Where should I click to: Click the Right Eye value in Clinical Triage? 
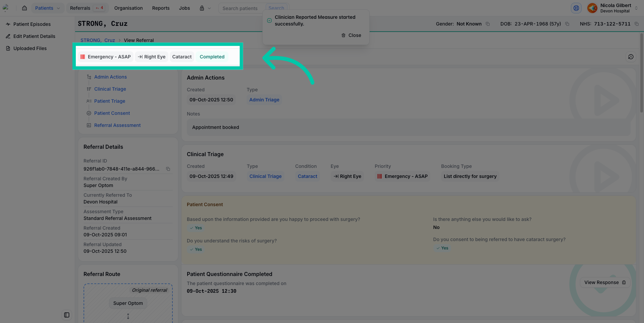[347, 176]
